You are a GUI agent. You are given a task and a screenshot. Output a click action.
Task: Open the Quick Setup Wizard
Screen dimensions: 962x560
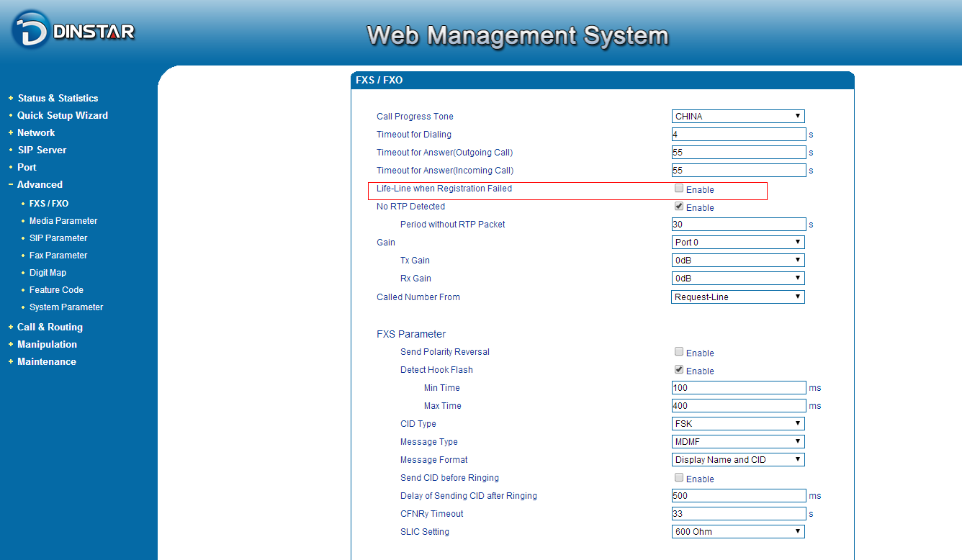(x=63, y=115)
